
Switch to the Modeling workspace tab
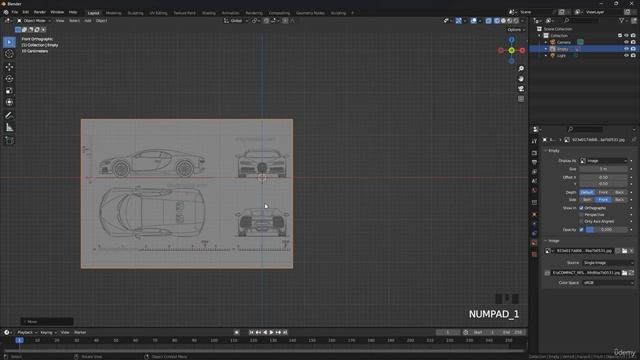113,13
